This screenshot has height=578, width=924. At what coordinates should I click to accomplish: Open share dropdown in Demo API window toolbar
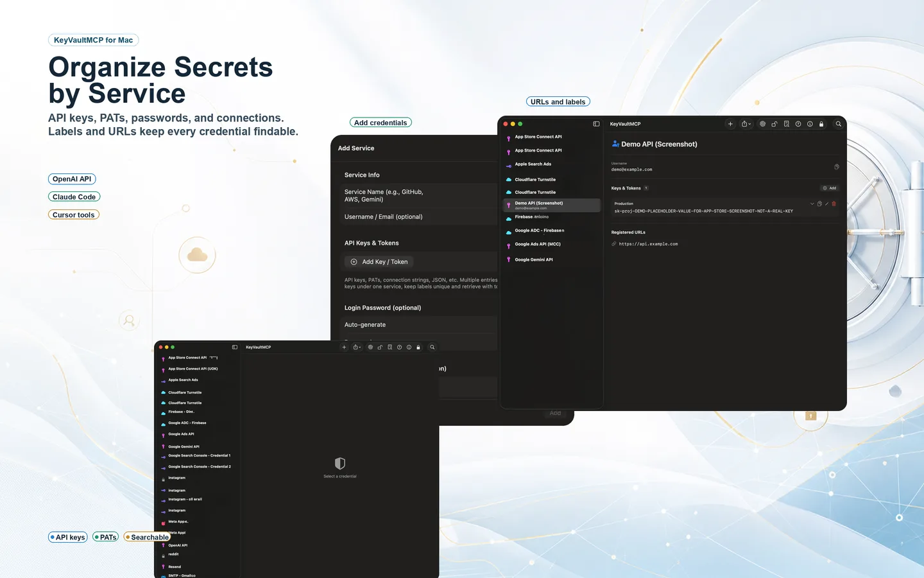(746, 124)
